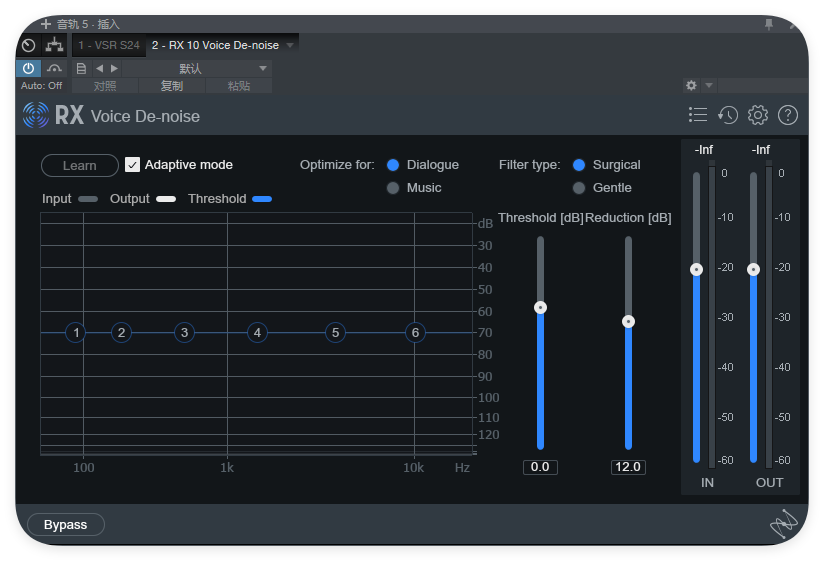Click threshold node 4

click(x=257, y=333)
